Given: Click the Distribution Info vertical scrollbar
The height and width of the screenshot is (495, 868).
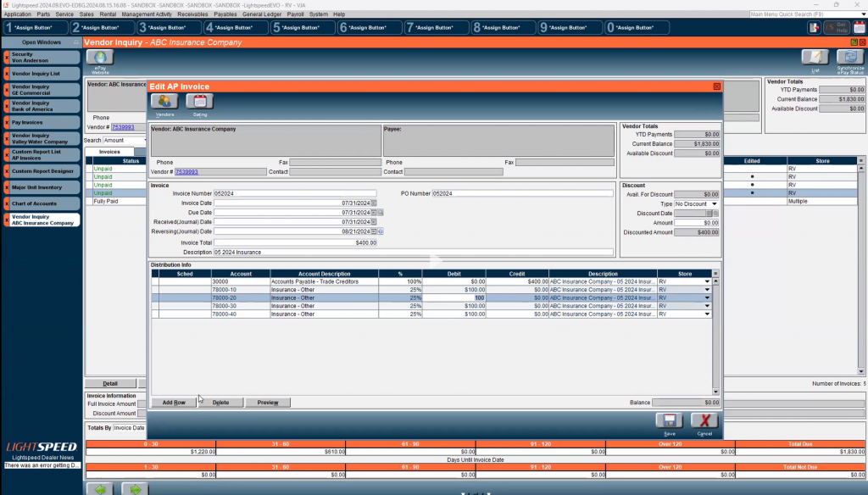Looking at the screenshot, I should 715,339.
